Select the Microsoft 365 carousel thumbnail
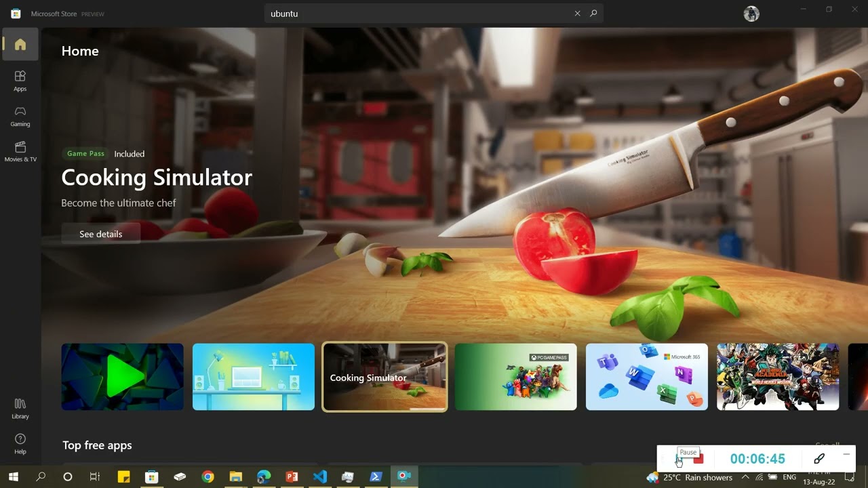The width and height of the screenshot is (868, 488). point(647,377)
